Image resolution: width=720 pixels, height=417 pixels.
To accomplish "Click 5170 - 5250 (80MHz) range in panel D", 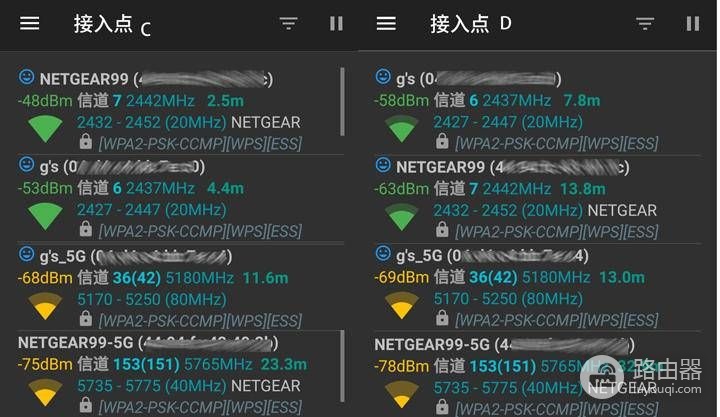I will [508, 299].
